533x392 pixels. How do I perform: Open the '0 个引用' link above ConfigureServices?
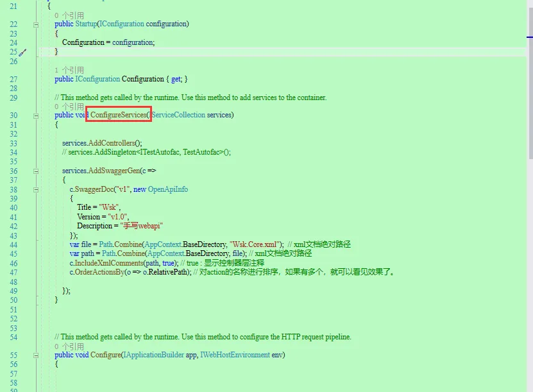tap(69, 107)
